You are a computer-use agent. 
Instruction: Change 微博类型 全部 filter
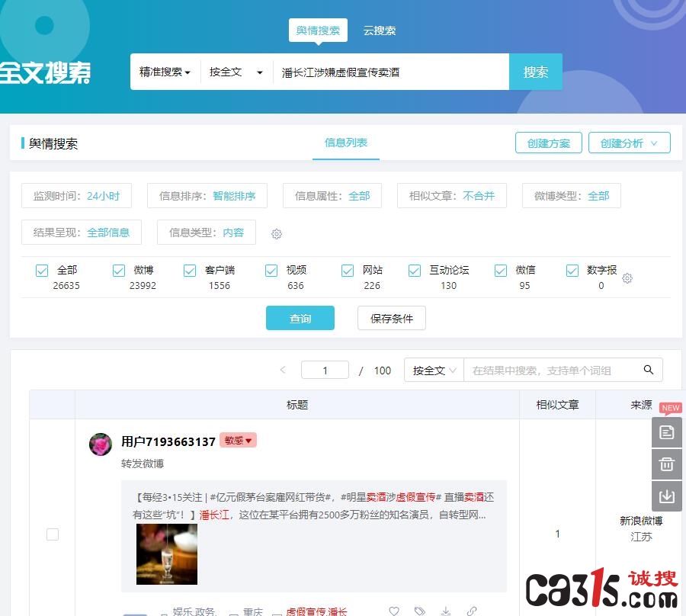coord(572,196)
